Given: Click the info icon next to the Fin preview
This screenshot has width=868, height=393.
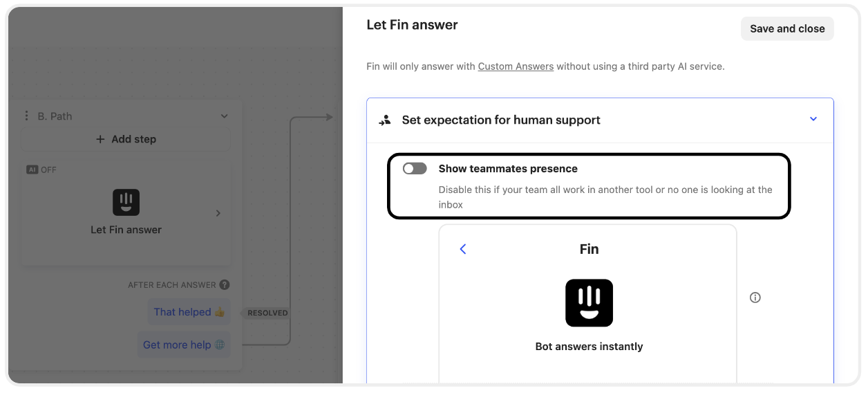Looking at the screenshot, I should click(755, 298).
